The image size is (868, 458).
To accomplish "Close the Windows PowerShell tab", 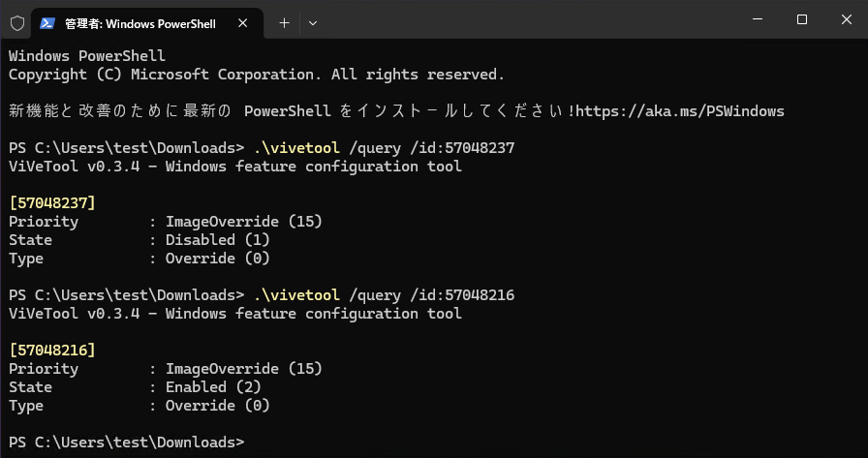I will [x=242, y=23].
